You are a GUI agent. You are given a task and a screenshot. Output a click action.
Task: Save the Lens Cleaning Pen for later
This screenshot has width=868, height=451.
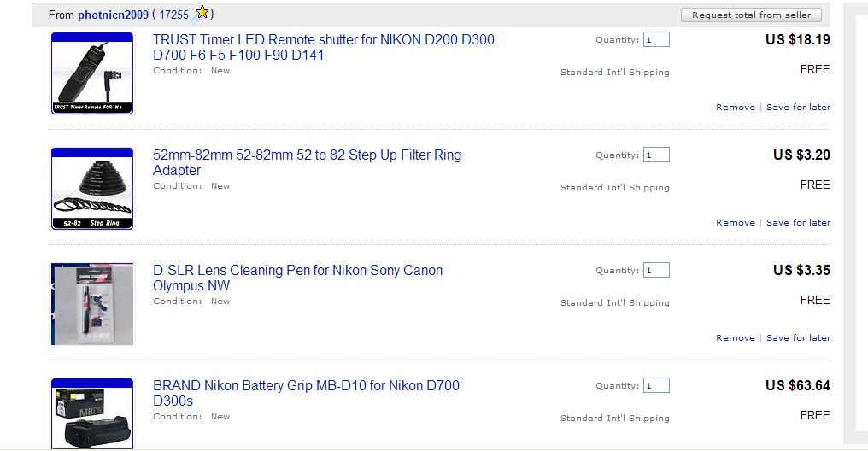pos(798,337)
